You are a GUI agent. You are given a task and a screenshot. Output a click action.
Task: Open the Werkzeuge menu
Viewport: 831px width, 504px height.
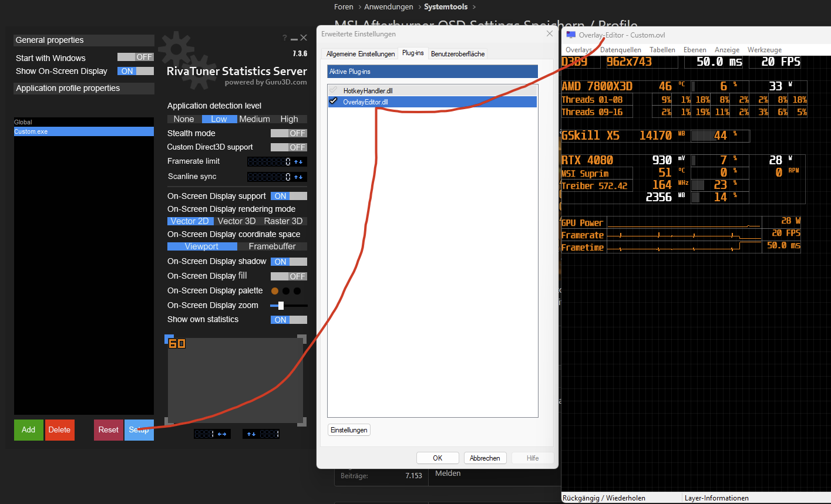click(x=765, y=50)
